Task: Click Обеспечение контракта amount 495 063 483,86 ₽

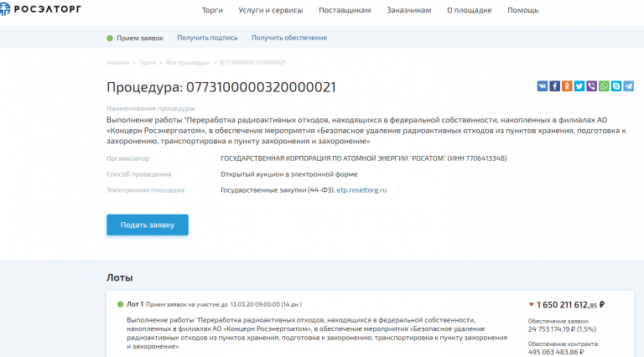Action: pyautogui.click(x=556, y=352)
